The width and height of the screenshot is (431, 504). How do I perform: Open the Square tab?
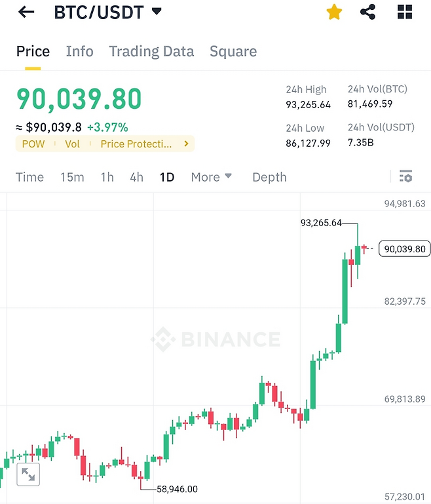(233, 51)
